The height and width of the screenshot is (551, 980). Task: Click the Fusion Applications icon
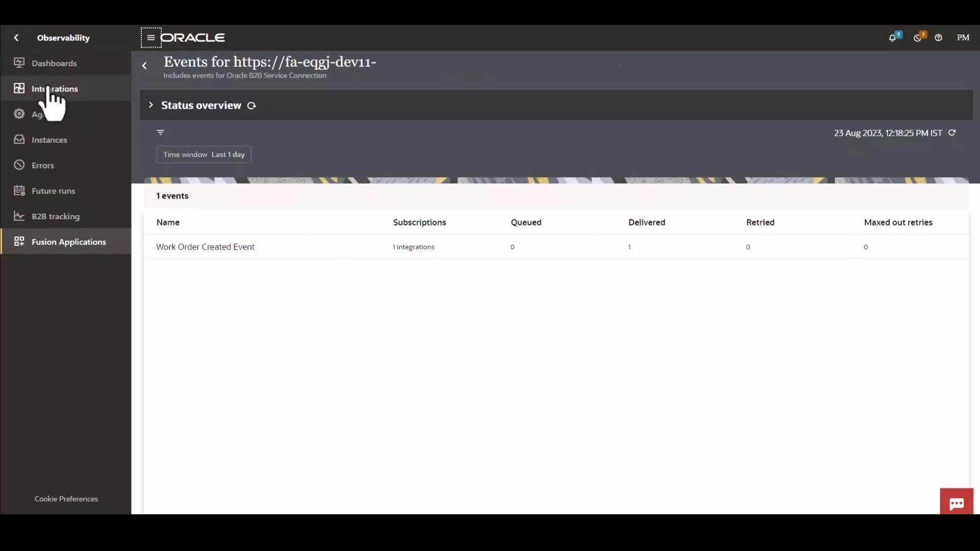18,241
